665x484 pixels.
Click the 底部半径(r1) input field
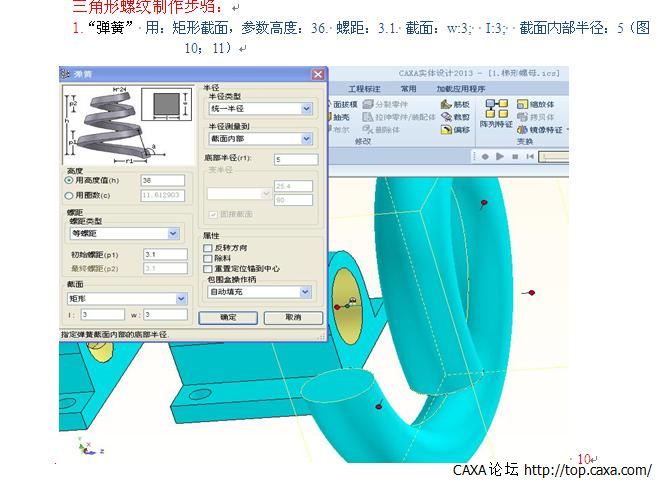[294, 159]
